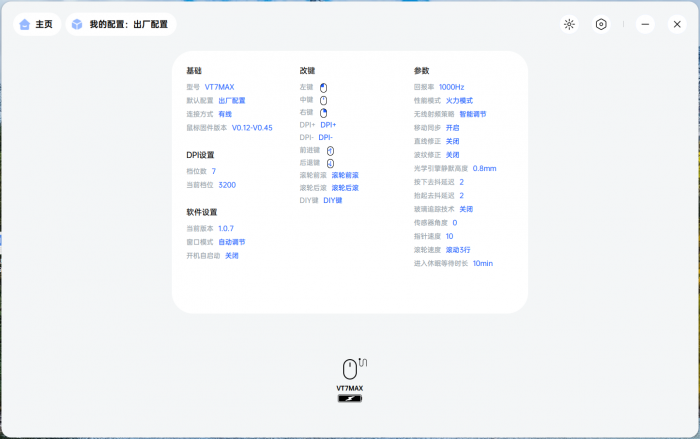Minimize the application window
The height and width of the screenshot is (439, 700).
(645, 24)
